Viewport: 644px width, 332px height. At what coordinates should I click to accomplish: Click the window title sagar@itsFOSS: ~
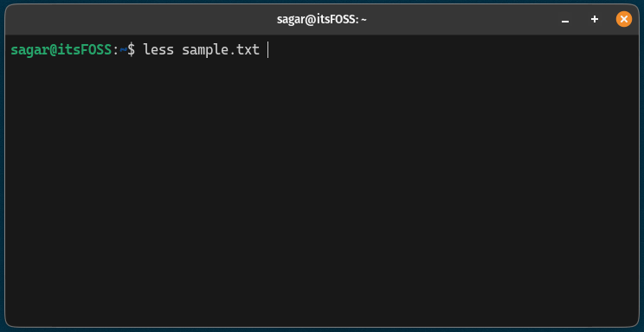coord(322,20)
